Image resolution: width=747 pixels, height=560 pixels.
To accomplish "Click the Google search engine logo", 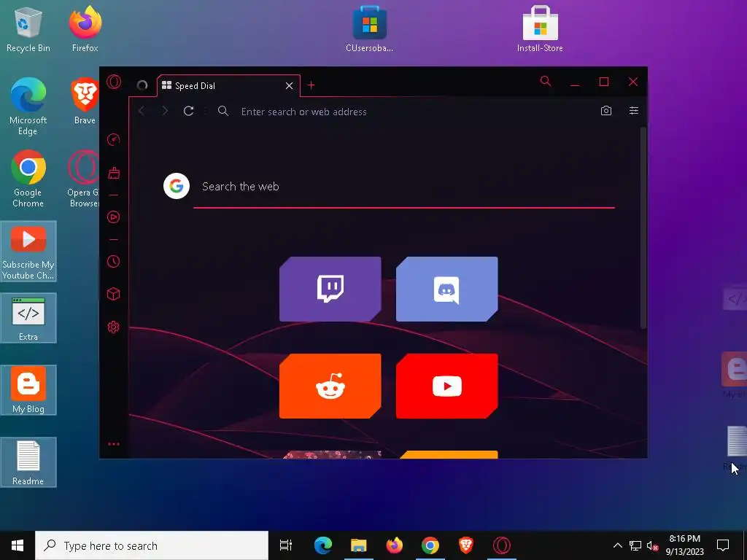I will coord(177,186).
